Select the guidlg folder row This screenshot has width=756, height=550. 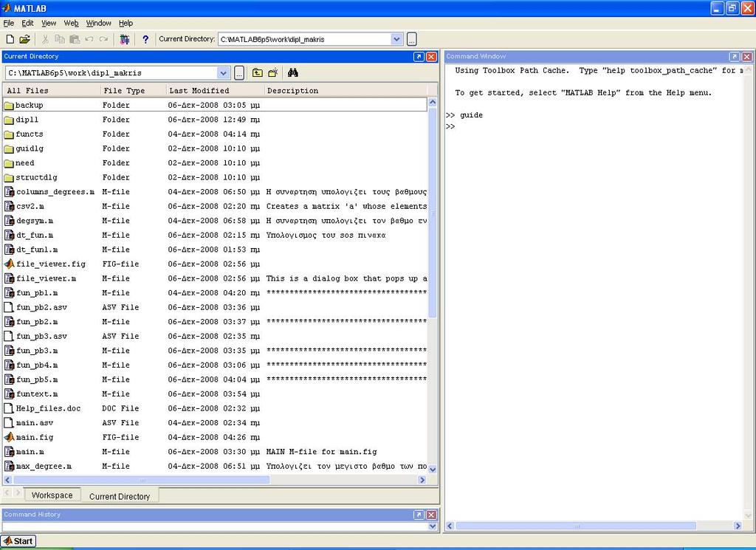coord(215,148)
